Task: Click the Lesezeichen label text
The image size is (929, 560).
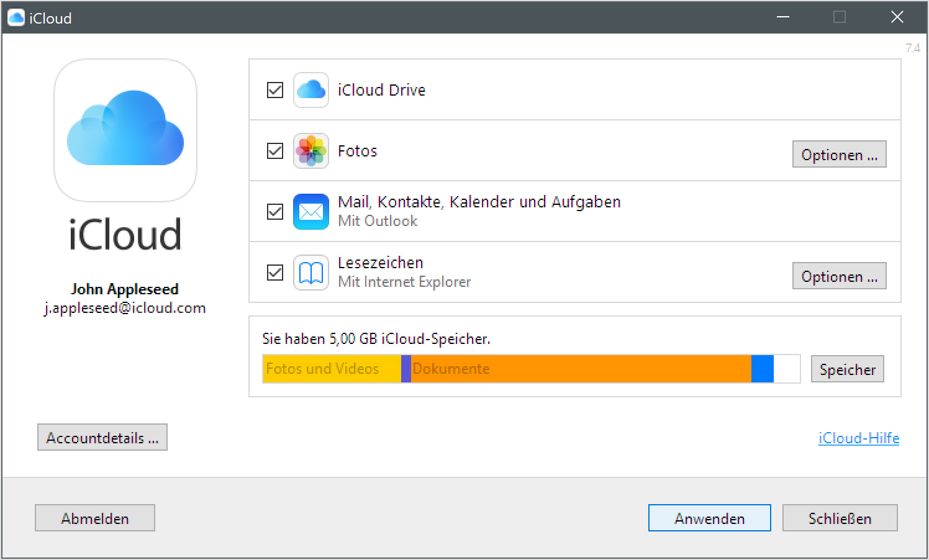Action: tap(380, 263)
